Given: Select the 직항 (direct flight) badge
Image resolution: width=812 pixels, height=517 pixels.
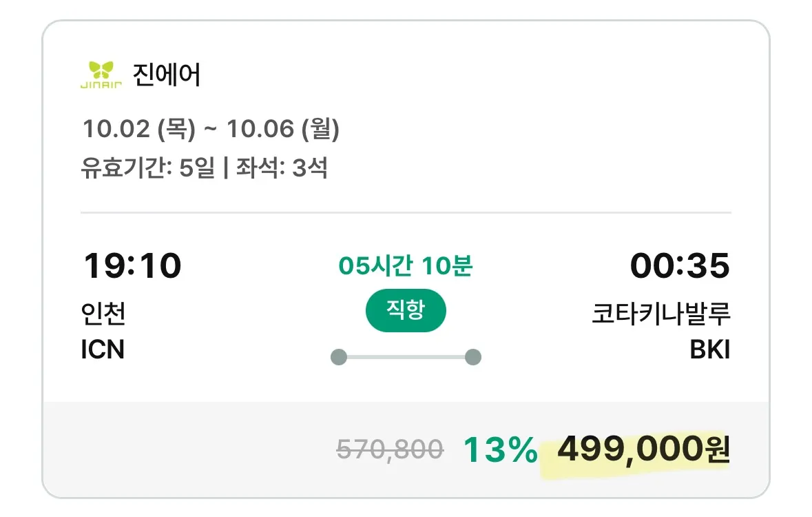Looking at the screenshot, I should click(406, 311).
